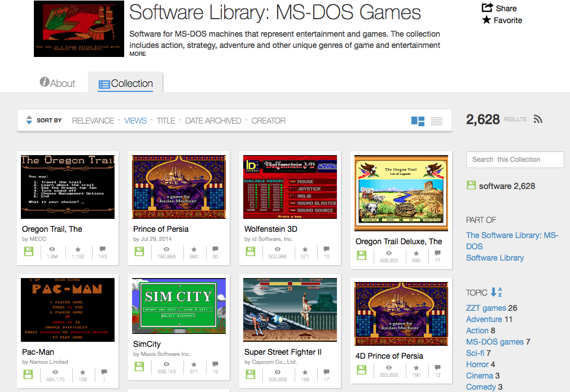Viewport: 570px width, 392px height.
Task: Toggle sort direction arrows
Action: click(29, 120)
